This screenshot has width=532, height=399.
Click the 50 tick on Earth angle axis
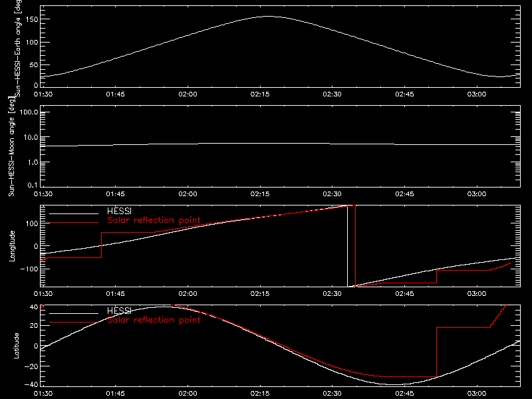34,65
